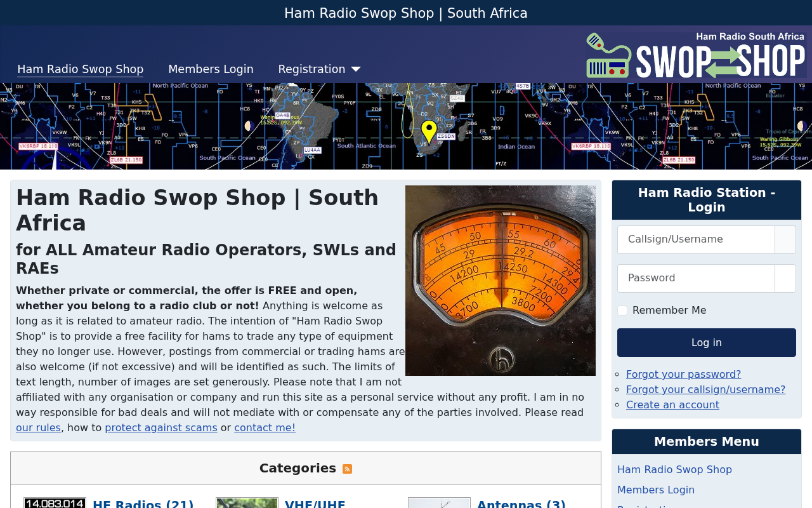Expand the Registration dropdown menu
This screenshot has height=508, width=812.
(x=319, y=69)
